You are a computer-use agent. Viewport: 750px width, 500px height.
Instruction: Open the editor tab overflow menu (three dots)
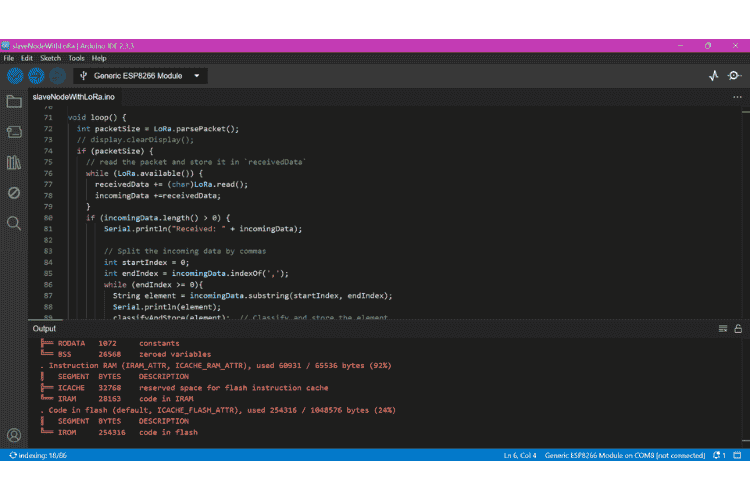pyautogui.click(x=738, y=97)
